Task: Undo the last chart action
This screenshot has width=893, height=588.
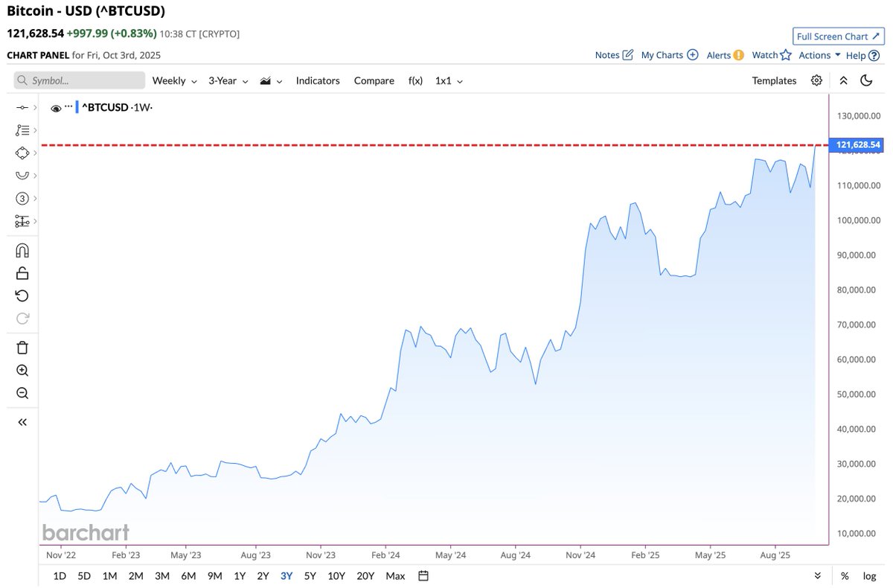Action: (x=22, y=296)
